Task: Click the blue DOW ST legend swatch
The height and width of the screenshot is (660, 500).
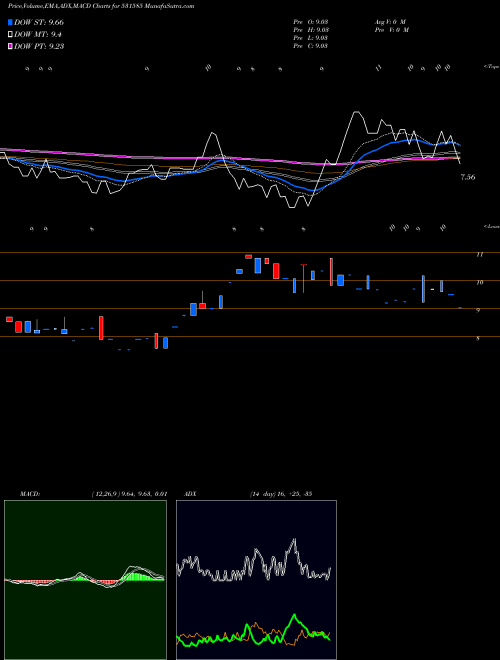Action: [x=10, y=22]
